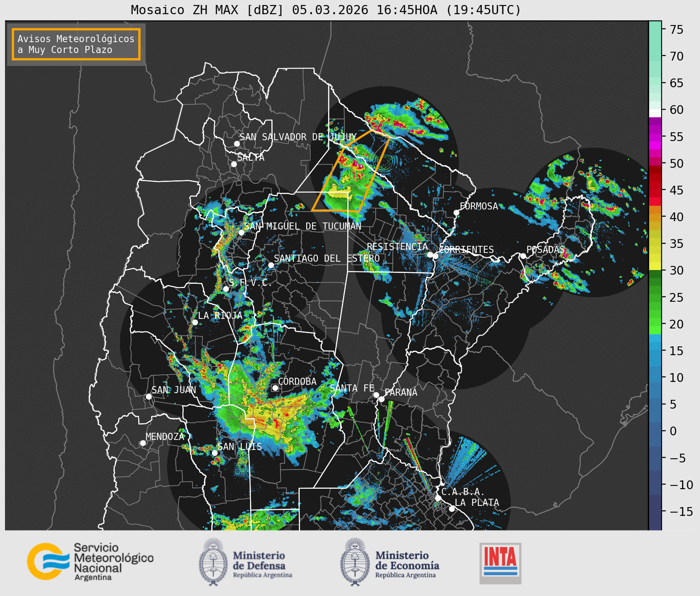Click the S.F.V.C. city label
The image size is (700, 596).
click(x=250, y=283)
